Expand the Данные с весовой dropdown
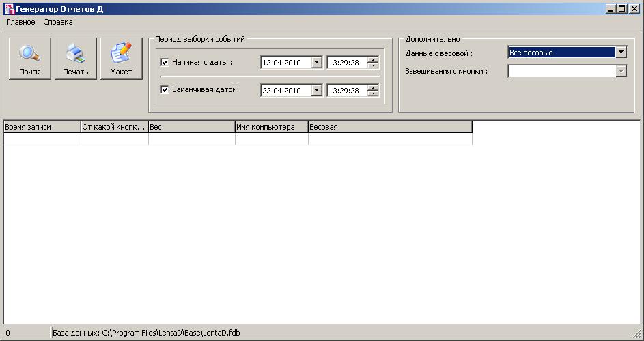The image size is (644, 341). tap(621, 53)
